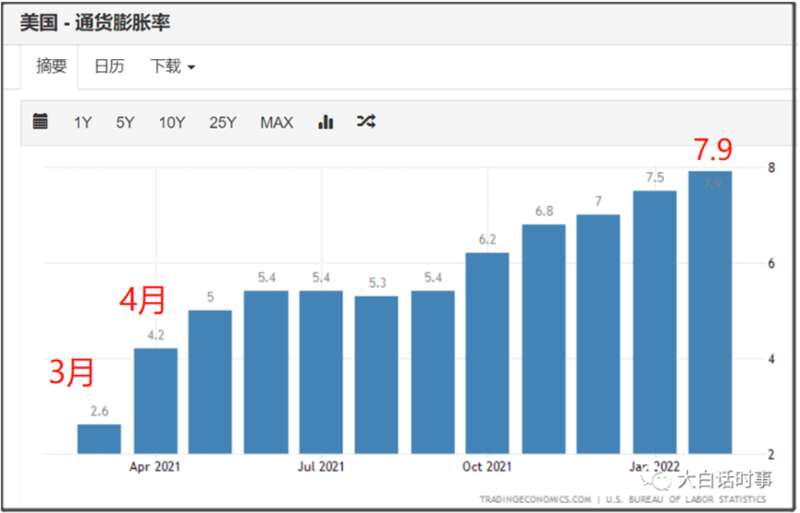
Task: Click the 5.3 inflation bar
Action: pyautogui.click(x=377, y=375)
